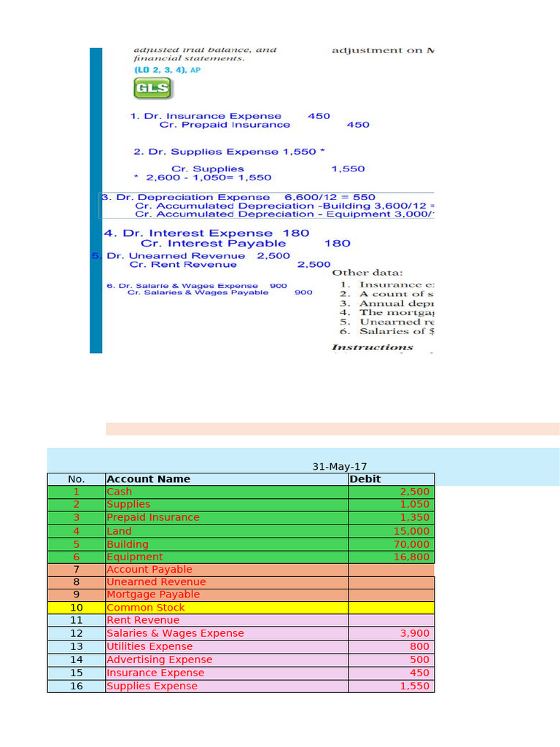Image resolution: width=560 pixels, height=747 pixels.
Task: Select the 'Insurance Expense' table cell
Action: 227,673
